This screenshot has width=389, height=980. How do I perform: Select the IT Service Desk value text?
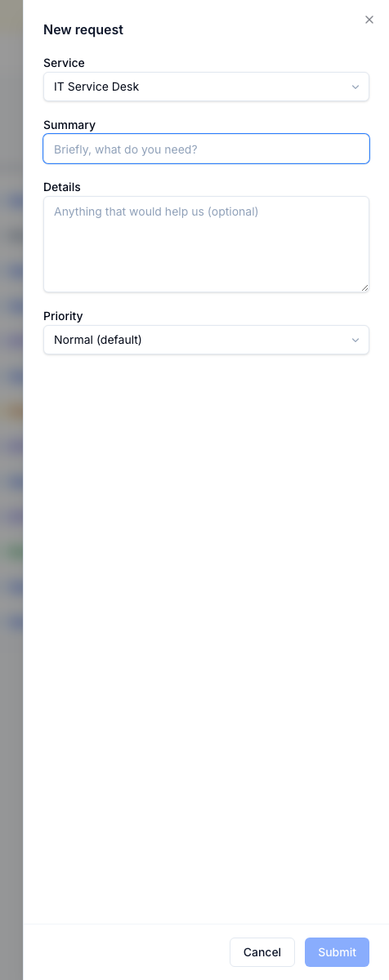coord(96,87)
